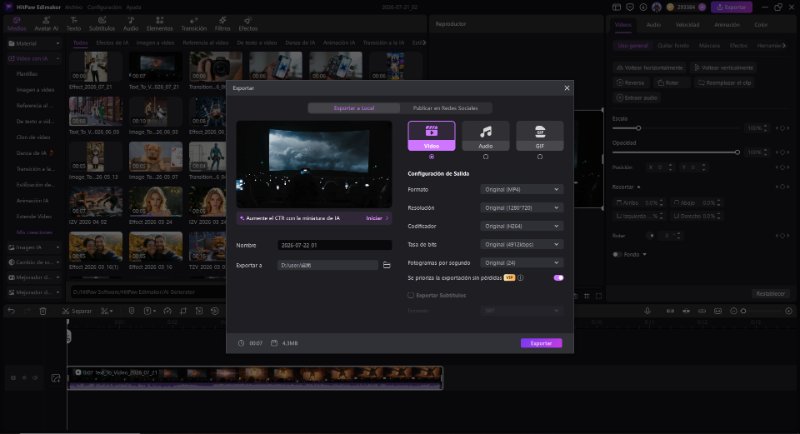Click the undo arrow above timeline
The width and height of the screenshot is (800, 434).
[x=12, y=311]
